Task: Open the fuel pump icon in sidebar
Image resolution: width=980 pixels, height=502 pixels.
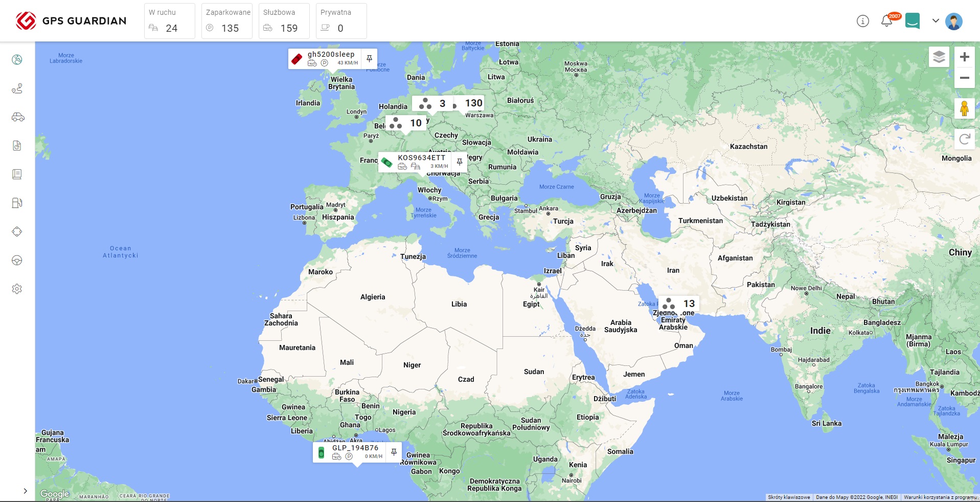Action: pyautogui.click(x=17, y=203)
